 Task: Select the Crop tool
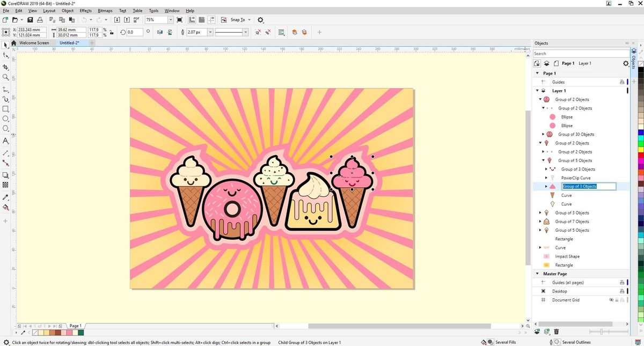click(x=5, y=68)
